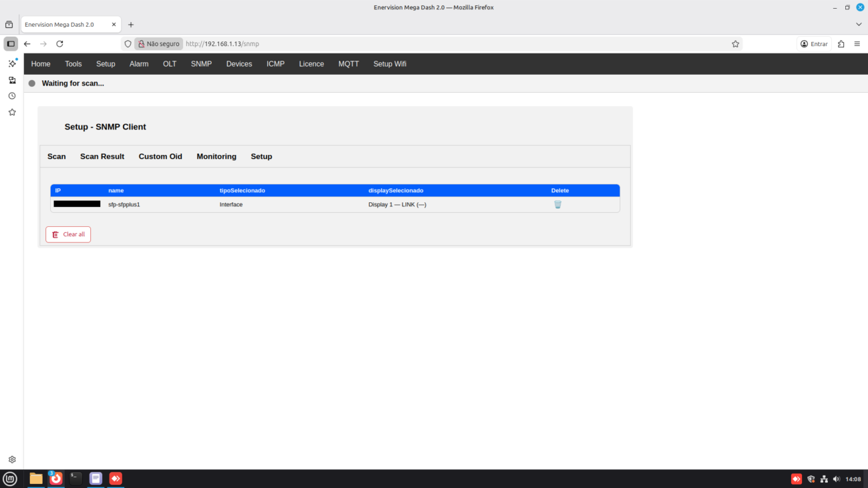The width and height of the screenshot is (868, 488).
Task: Open sidebar settings gear icon
Action: pos(12,460)
